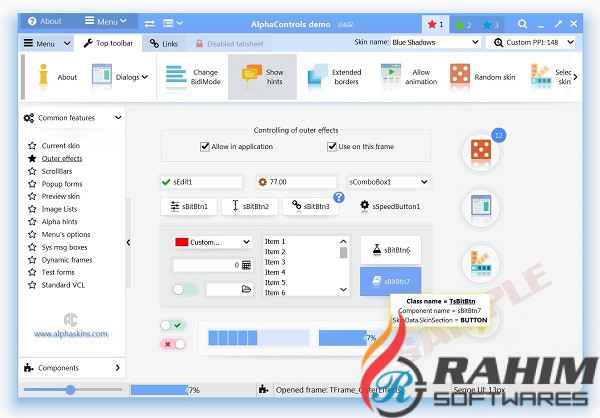600x418 pixels.
Task: Click the Random skin dice toolbar icon
Action: tap(460, 73)
